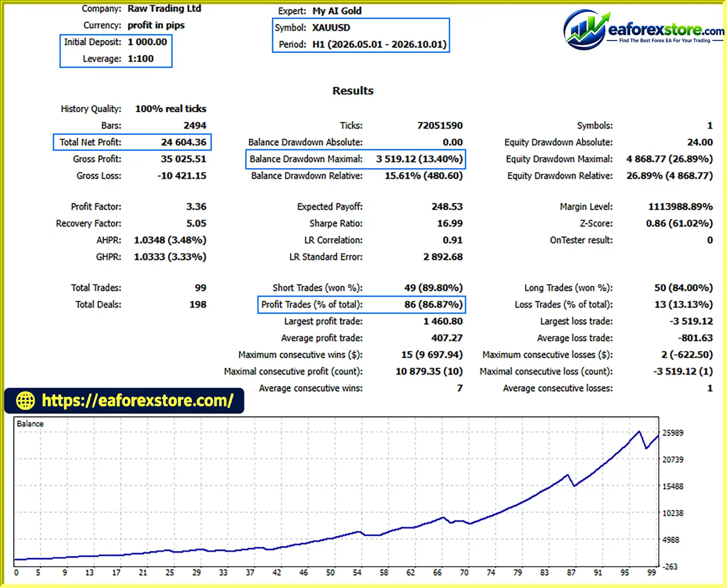Click the Balance label on the chart
Screen dimensions: 727x588
[x=30, y=424]
